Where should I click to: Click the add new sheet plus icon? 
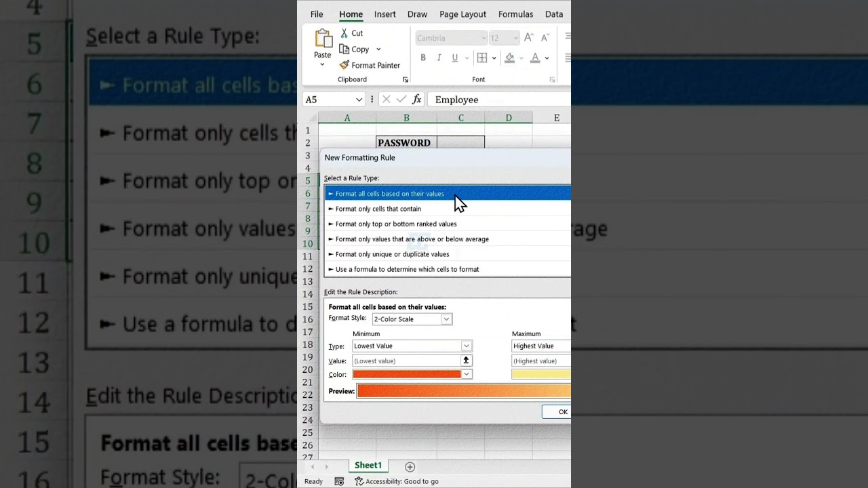(x=410, y=466)
